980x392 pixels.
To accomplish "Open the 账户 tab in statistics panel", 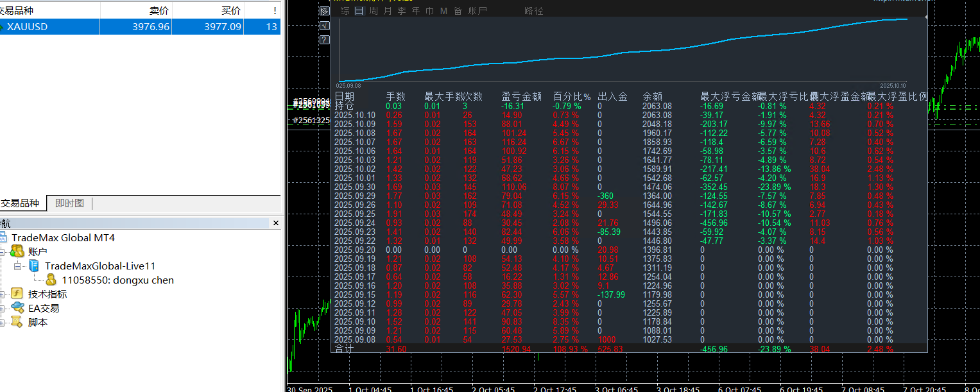I will (x=477, y=11).
